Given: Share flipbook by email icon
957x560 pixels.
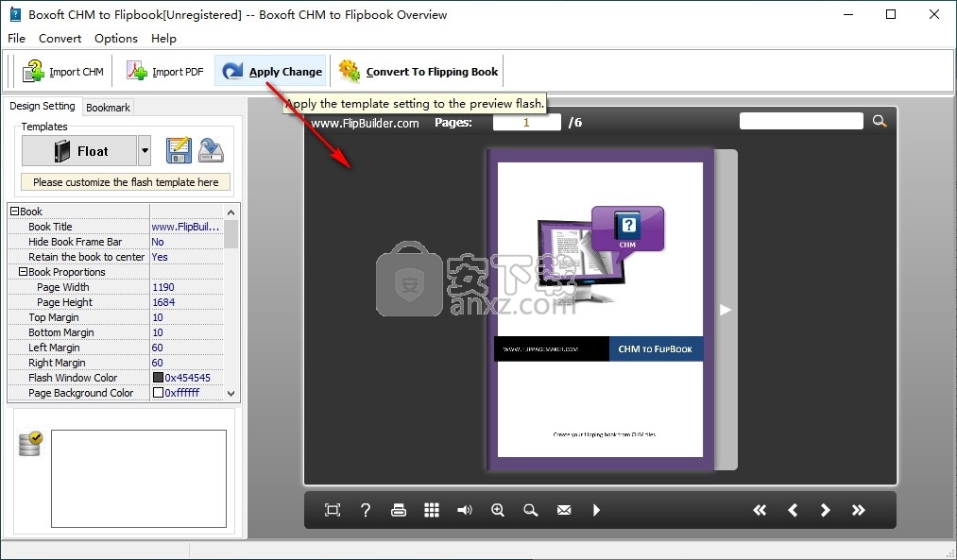Looking at the screenshot, I should [x=564, y=510].
